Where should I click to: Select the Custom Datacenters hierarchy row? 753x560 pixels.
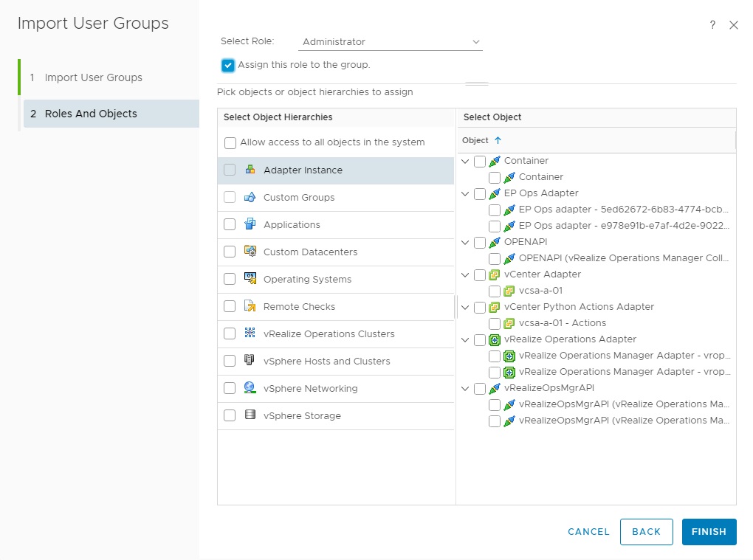click(x=336, y=252)
